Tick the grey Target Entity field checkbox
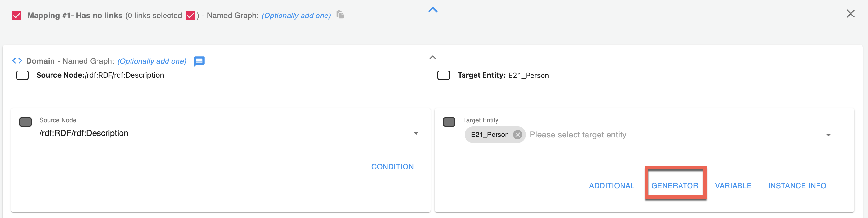The height and width of the screenshot is (218, 868). (449, 122)
